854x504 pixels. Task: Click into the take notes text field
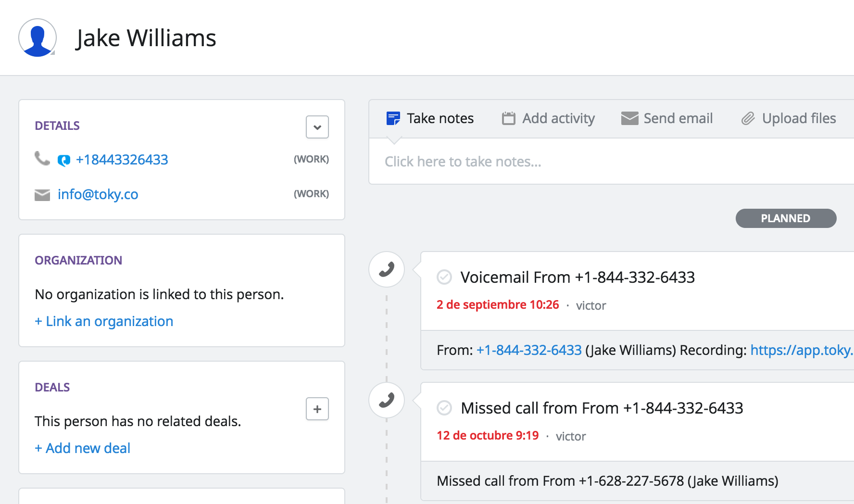click(x=577, y=162)
